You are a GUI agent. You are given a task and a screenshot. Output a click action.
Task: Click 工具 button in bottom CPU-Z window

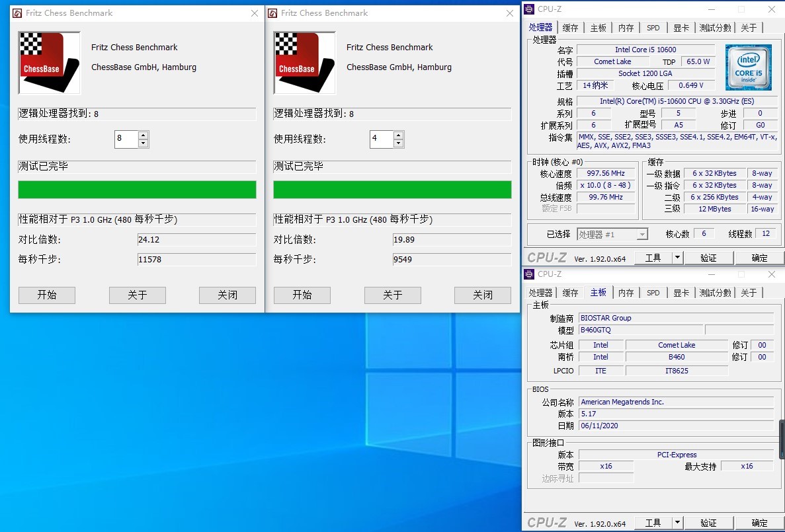[653, 523]
